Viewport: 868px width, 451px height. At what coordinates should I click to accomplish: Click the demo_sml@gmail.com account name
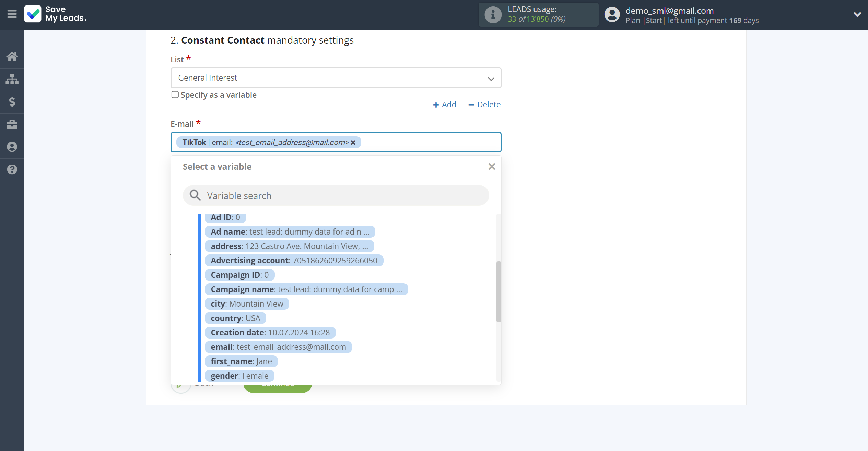669,11
